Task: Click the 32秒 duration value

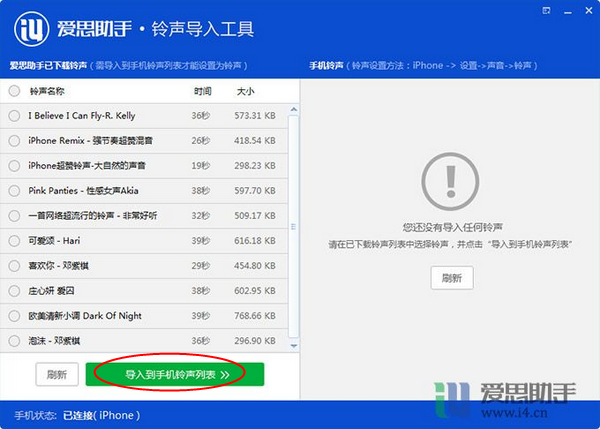Action: [x=201, y=216]
